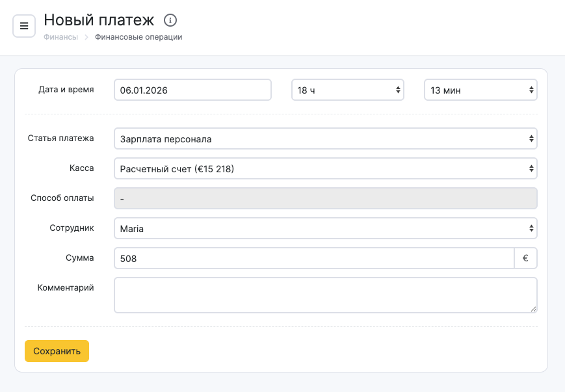Click the disabled Способ оплаты field
Screen dimensions: 565x392
point(325,198)
